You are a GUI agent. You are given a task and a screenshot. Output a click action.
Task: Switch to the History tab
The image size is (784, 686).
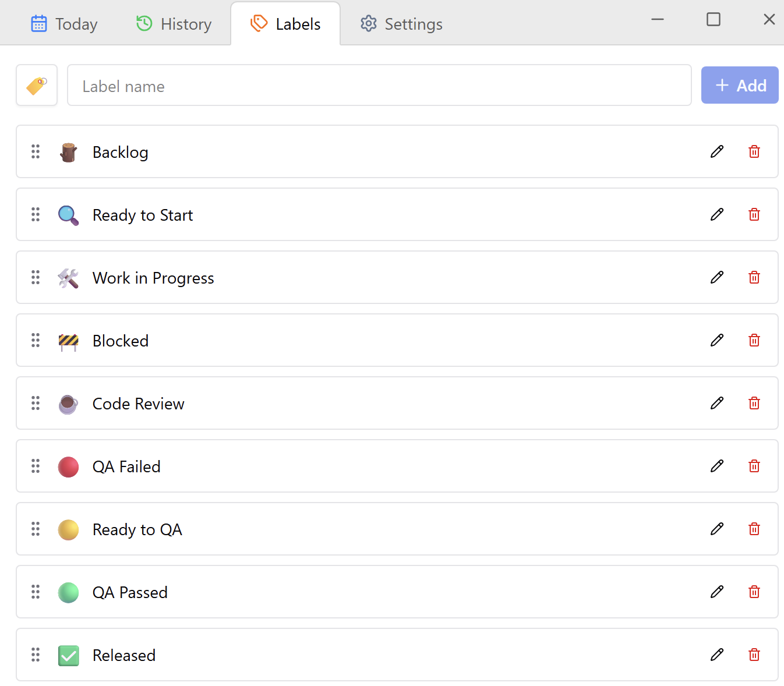point(173,23)
